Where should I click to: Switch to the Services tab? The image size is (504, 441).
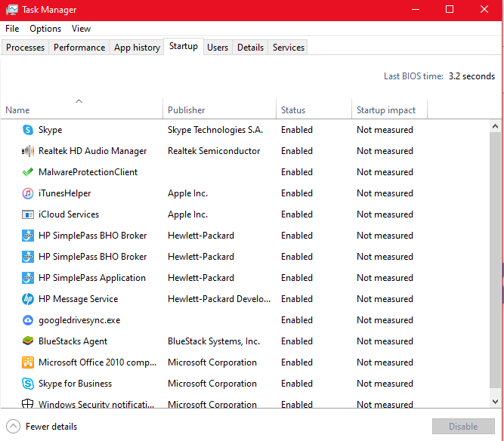point(289,48)
